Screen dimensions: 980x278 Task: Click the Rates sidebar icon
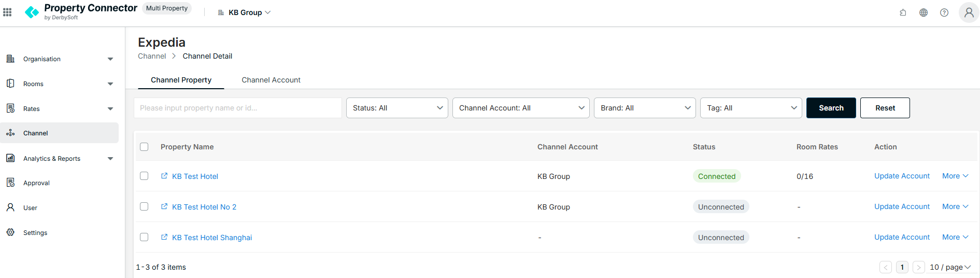tap(10, 108)
